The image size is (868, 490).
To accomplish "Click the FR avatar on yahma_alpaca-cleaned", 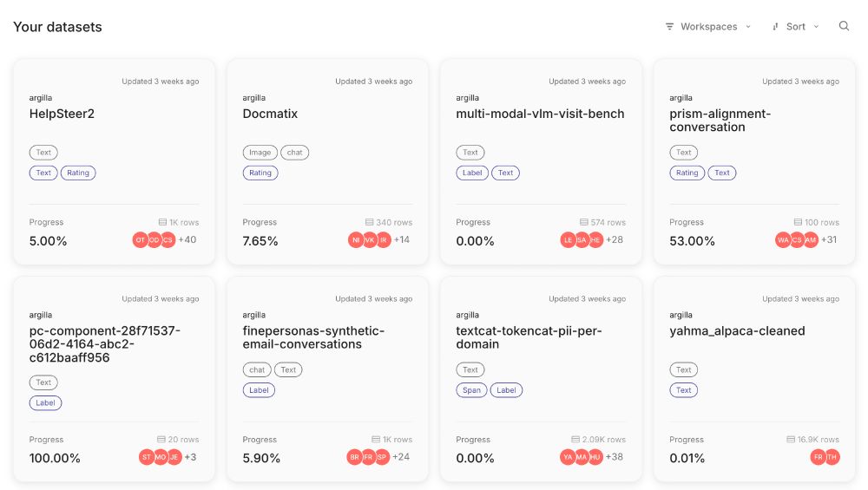I will point(819,457).
